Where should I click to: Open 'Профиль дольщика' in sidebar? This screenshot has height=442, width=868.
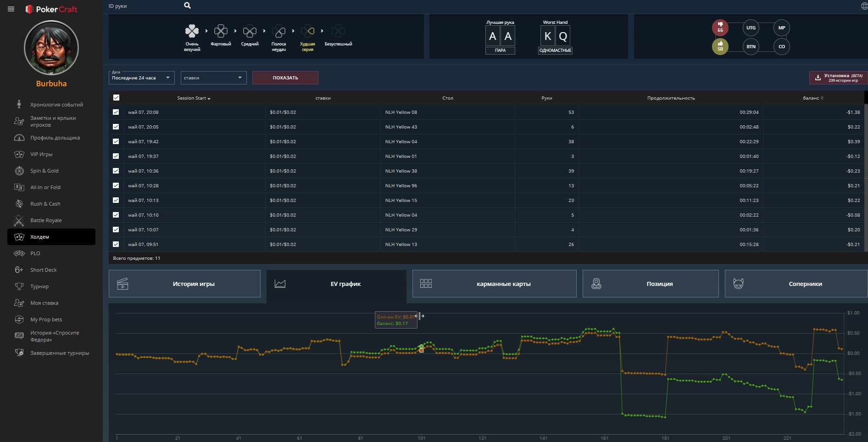pos(51,138)
